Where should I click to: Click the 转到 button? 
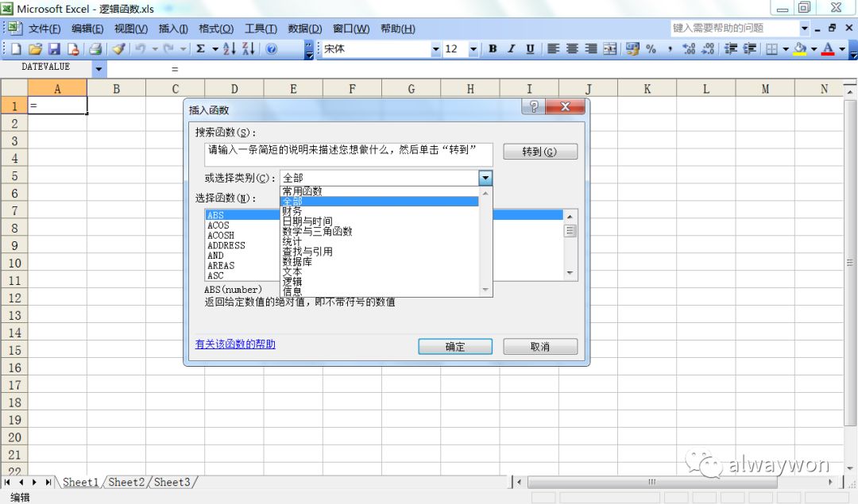coord(540,152)
